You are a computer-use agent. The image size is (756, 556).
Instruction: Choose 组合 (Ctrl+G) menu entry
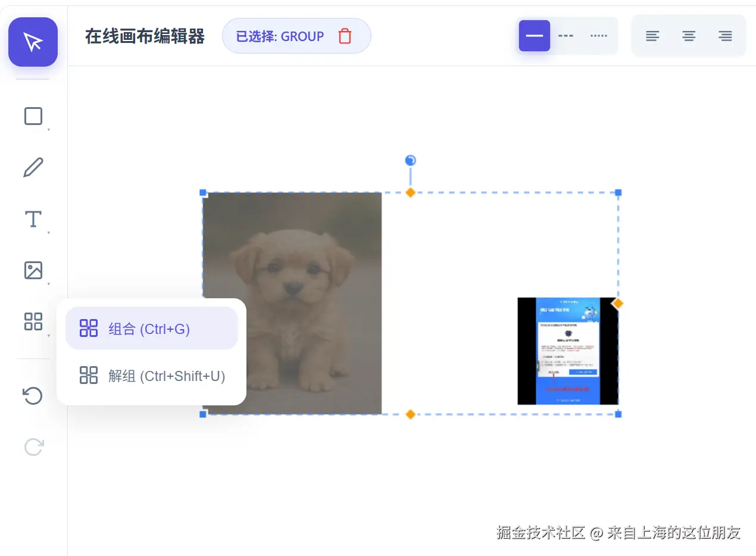coord(152,328)
